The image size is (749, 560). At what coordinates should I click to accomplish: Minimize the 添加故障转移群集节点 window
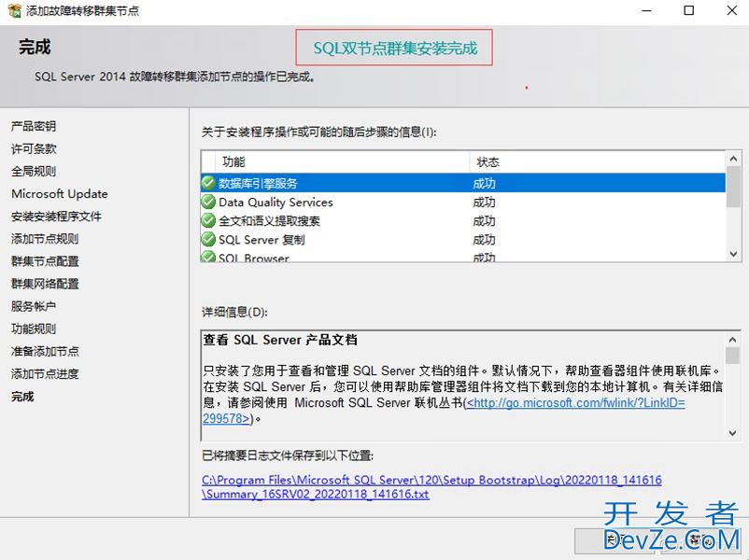pyautogui.click(x=646, y=10)
